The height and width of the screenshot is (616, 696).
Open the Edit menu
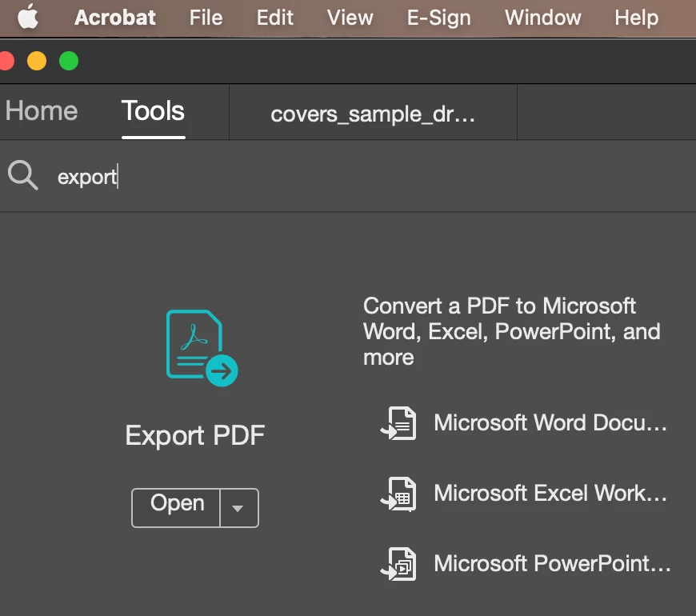274,18
